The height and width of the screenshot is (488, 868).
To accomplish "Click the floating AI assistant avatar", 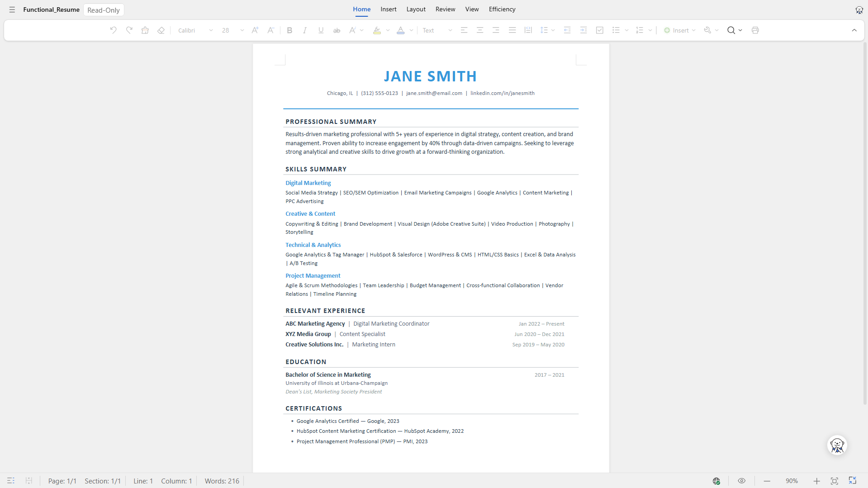I will coord(837,445).
